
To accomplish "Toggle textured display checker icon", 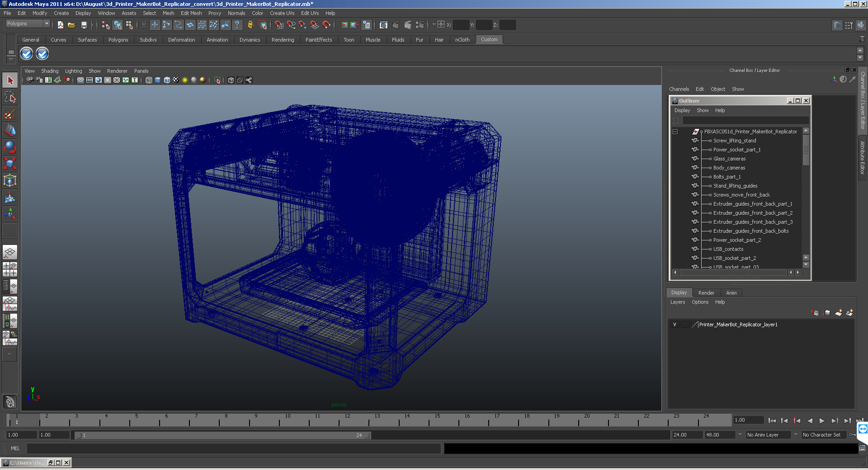I will point(176,80).
